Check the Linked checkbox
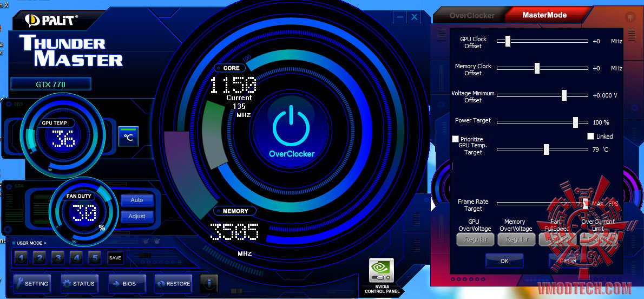Screen dimensions: 644x299 pos(590,136)
